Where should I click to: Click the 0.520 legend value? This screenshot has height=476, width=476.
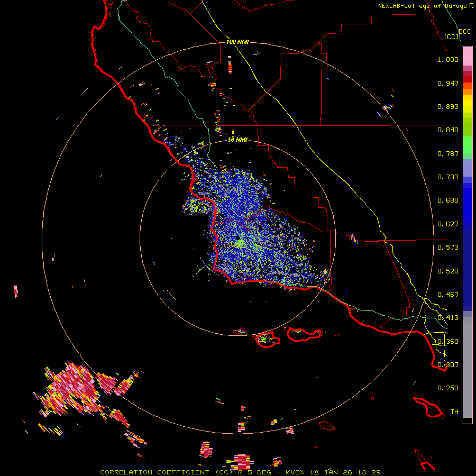[x=448, y=271]
